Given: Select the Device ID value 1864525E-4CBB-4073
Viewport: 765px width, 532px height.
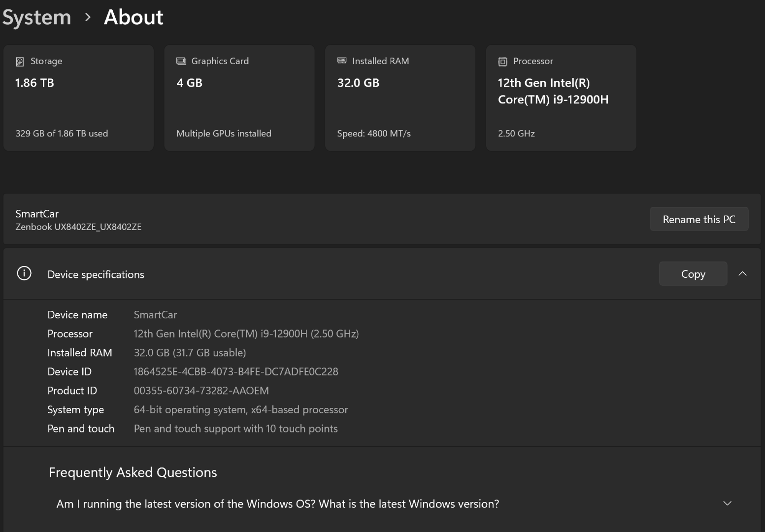Looking at the screenshot, I should pyautogui.click(x=236, y=372).
